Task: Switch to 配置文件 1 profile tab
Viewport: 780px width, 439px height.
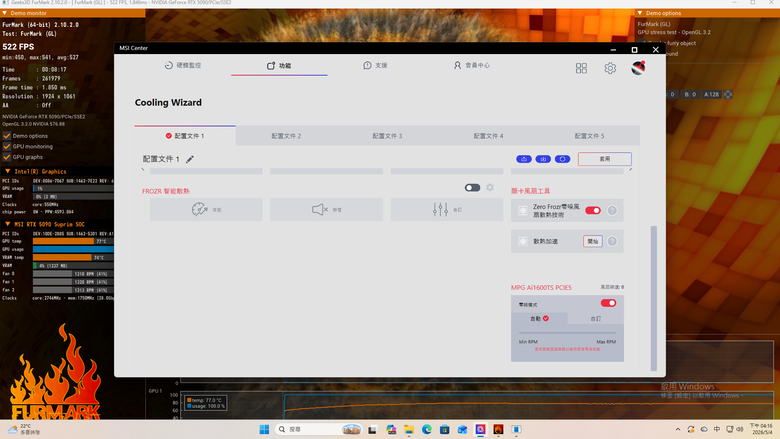Action: pyautogui.click(x=185, y=136)
